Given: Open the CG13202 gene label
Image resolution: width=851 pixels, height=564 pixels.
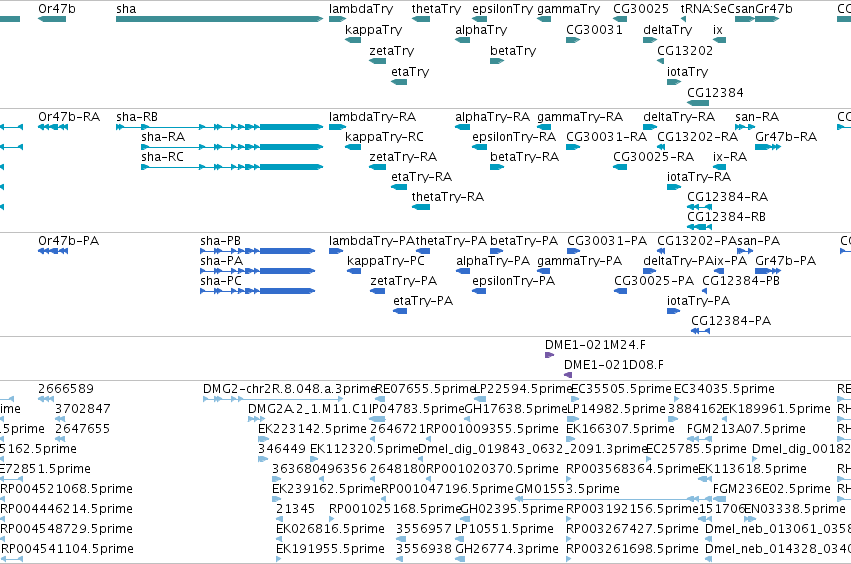Looking at the screenshot, I should 685,51.
